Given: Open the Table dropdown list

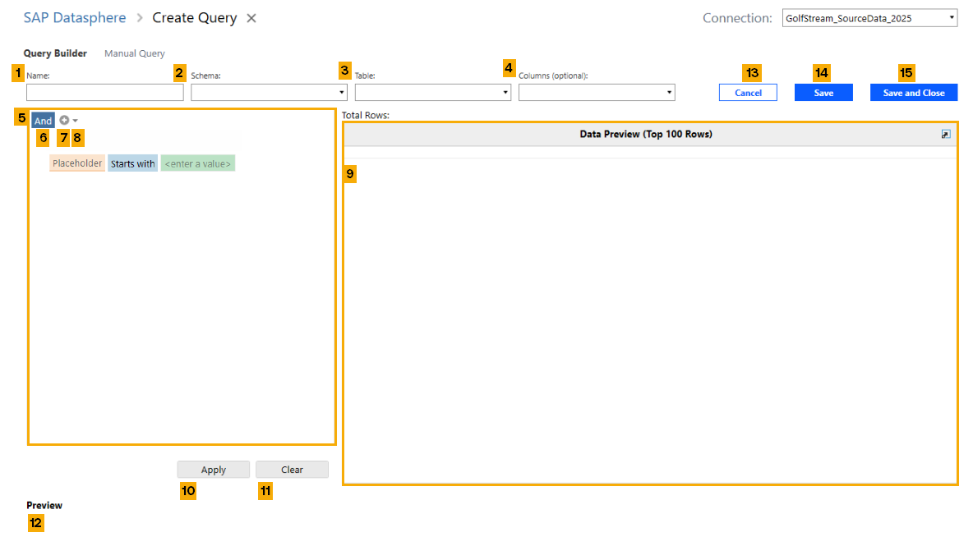Looking at the screenshot, I should (432, 93).
